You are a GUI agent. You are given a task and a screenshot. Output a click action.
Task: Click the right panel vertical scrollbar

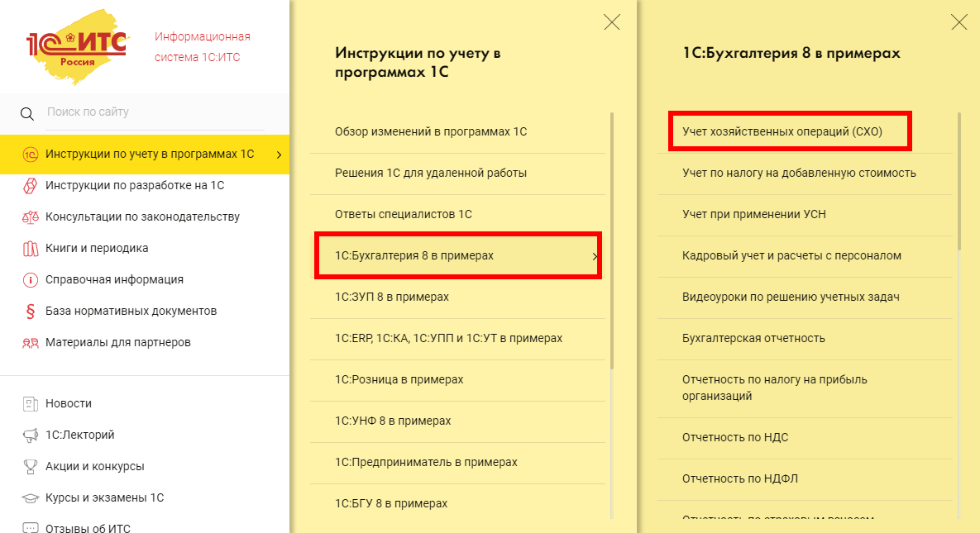click(x=958, y=181)
